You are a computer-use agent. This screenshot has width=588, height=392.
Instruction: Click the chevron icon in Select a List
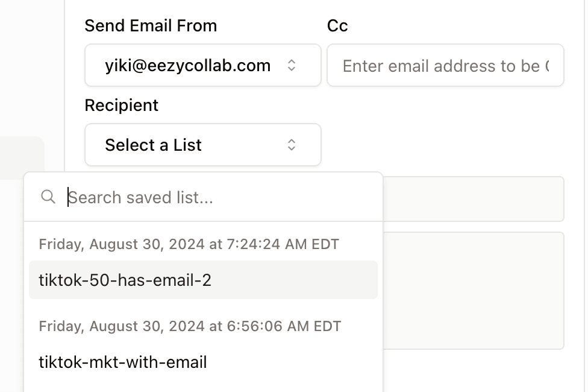click(292, 145)
